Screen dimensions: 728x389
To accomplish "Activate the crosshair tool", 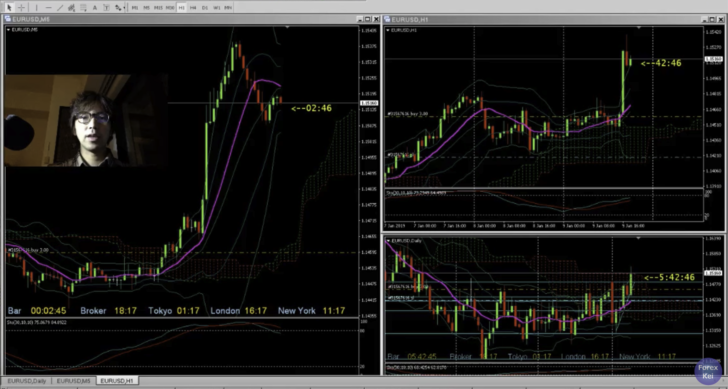I will click(x=21, y=7).
